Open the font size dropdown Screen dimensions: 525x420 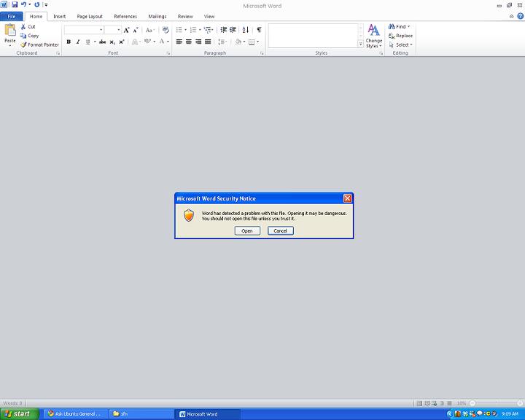pos(119,30)
